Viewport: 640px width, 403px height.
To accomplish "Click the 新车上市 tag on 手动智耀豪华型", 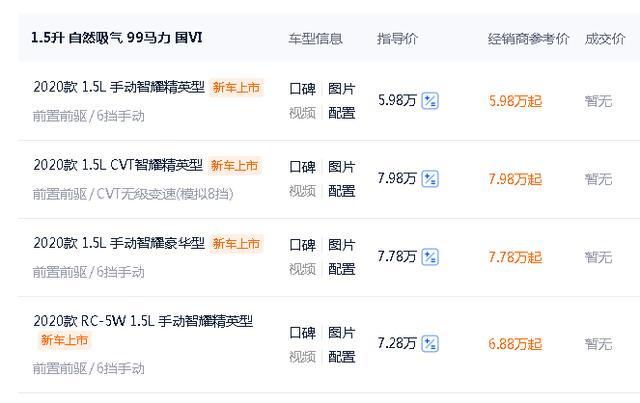I will pos(236,244).
